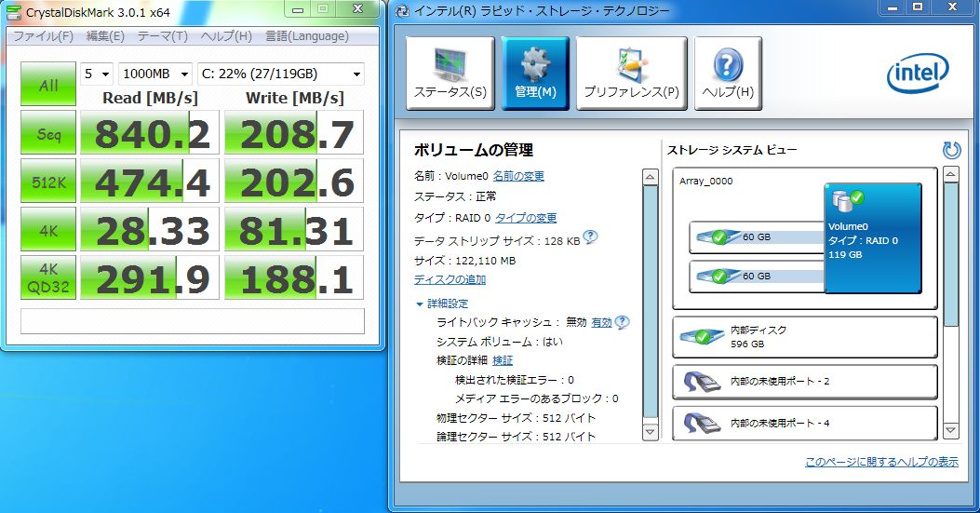Click the Seq write result 208.7
980x513 pixels.
tap(294, 132)
